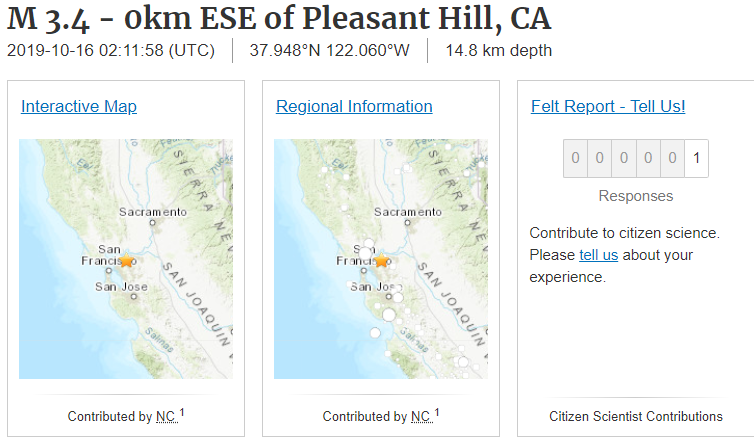The image size is (754, 443).
Task: Click the orange star on Regional Information map
Action: pos(381,261)
